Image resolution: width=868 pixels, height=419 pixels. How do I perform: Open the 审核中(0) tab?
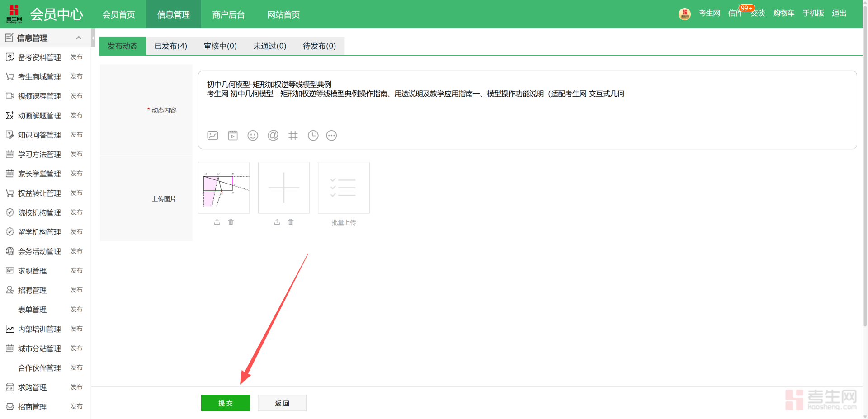(220, 46)
